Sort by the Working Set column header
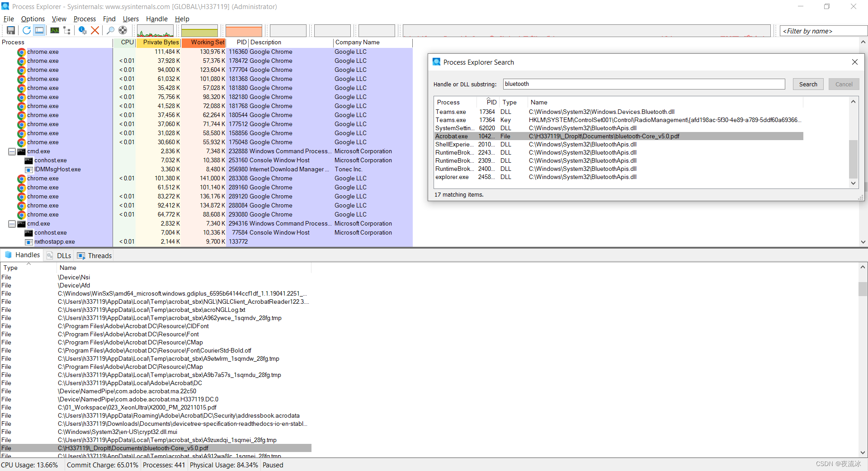This screenshot has height=471, width=868. (203, 42)
